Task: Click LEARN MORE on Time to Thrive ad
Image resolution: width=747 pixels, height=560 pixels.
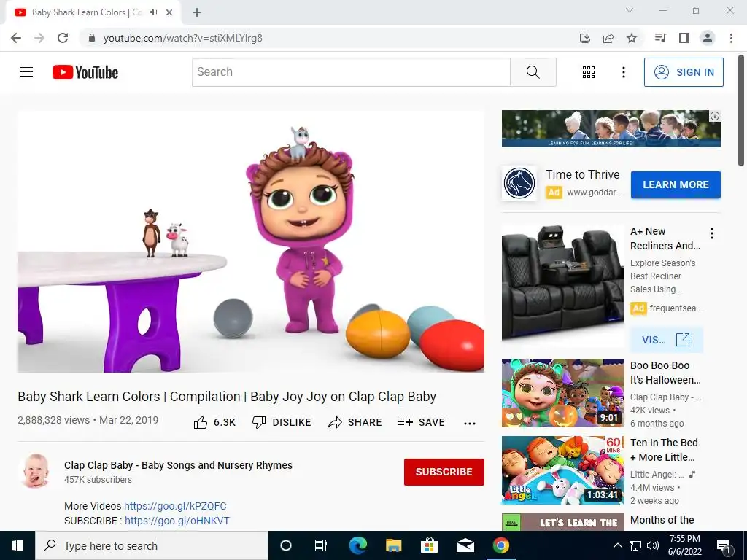Action: tap(676, 184)
